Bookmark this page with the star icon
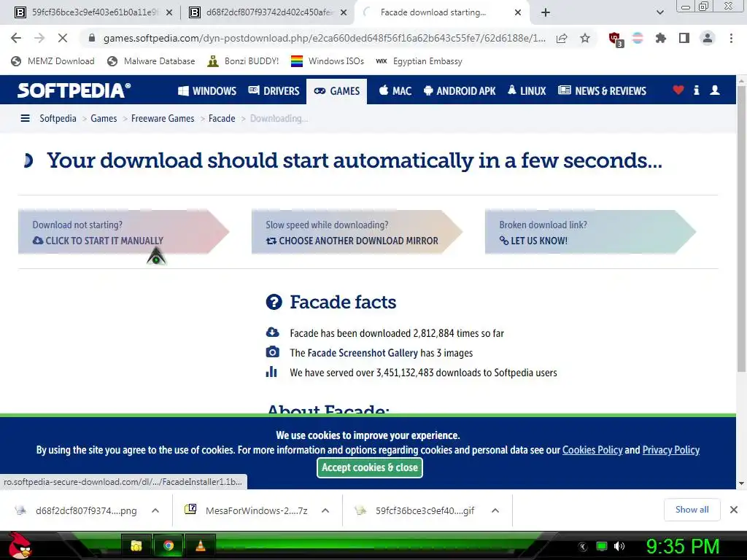This screenshot has width=747, height=560. coord(585,38)
